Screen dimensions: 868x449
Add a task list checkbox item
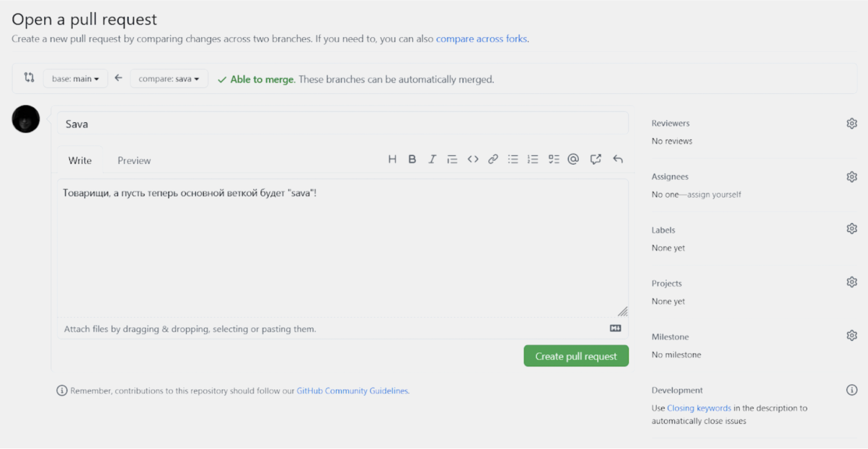click(x=553, y=160)
